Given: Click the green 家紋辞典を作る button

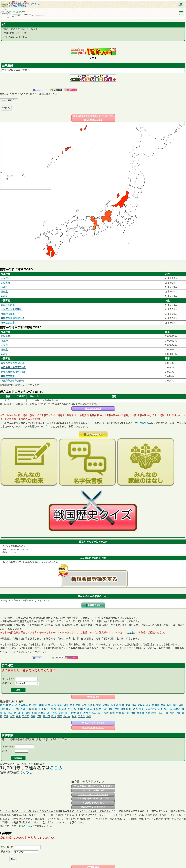Looking at the screenshot, I should 93,605.
